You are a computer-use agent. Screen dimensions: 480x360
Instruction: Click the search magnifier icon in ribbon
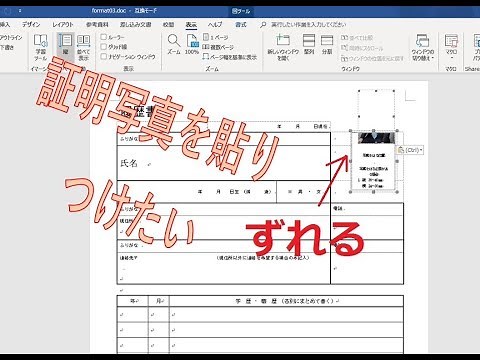(263, 24)
